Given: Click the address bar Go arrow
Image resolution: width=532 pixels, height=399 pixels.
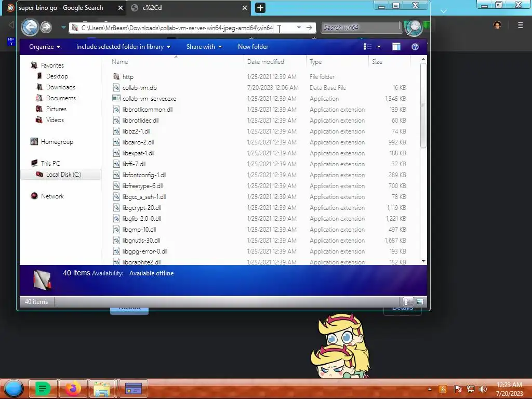Looking at the screenshot, I should [309, 28].
